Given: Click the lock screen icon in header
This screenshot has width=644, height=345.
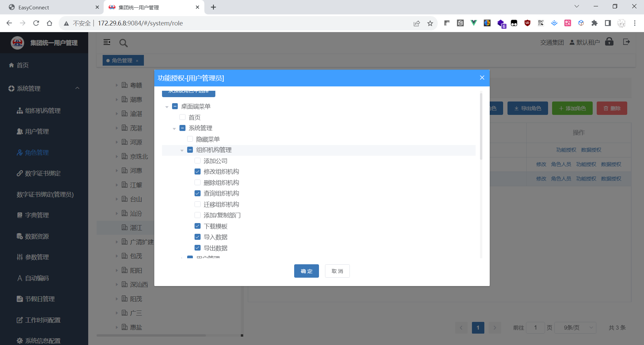Looking at the screenshot, I should click(x=609, y=42).
